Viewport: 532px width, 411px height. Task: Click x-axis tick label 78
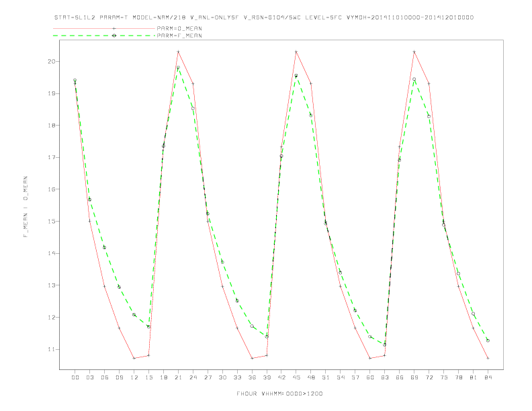click(x=458, y=377)
